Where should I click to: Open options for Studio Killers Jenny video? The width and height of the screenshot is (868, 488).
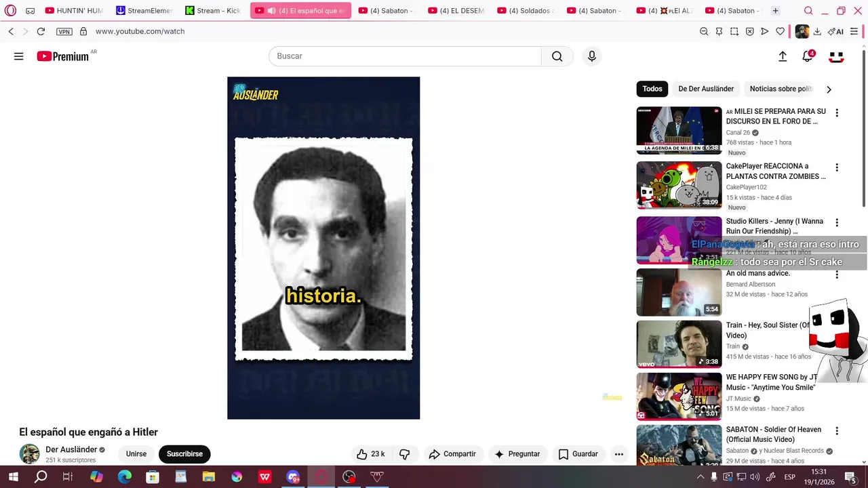click(837, 223)
